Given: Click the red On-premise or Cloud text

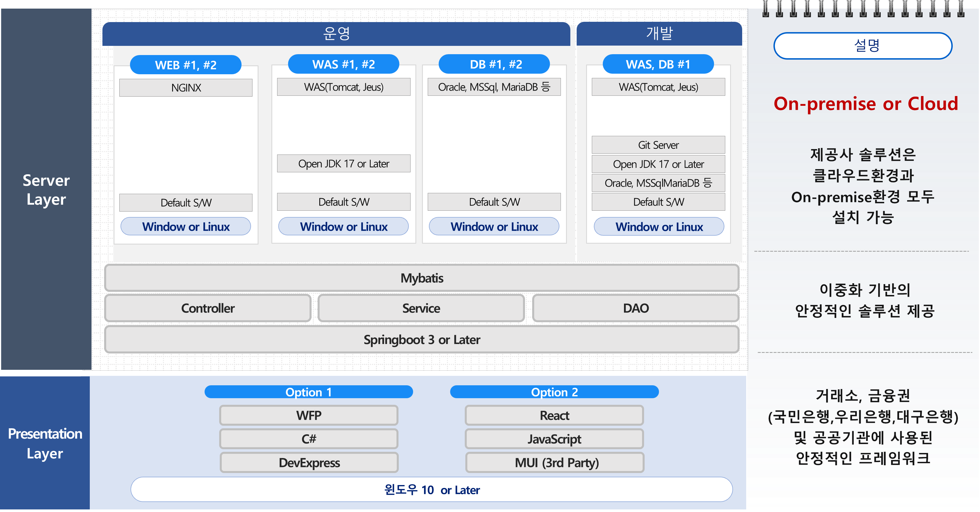Looking at the screenshot, I should click(x=866, y=103).
